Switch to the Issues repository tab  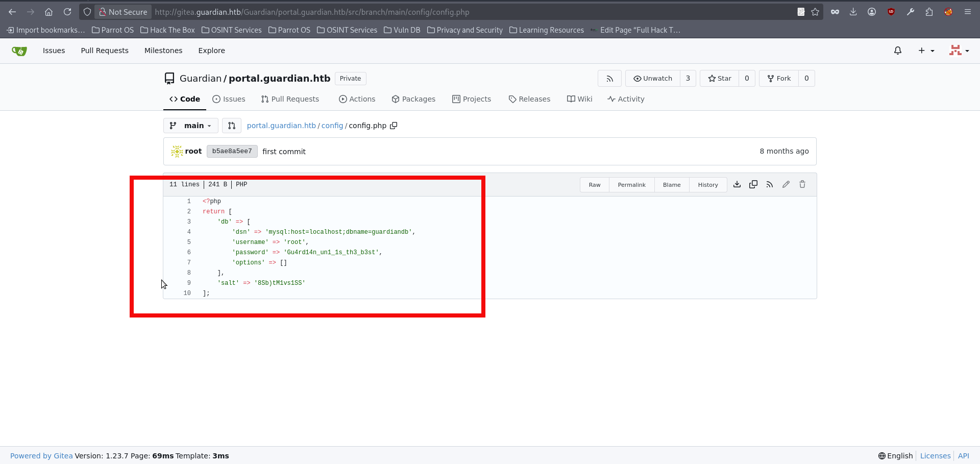(x=229, y=99)
